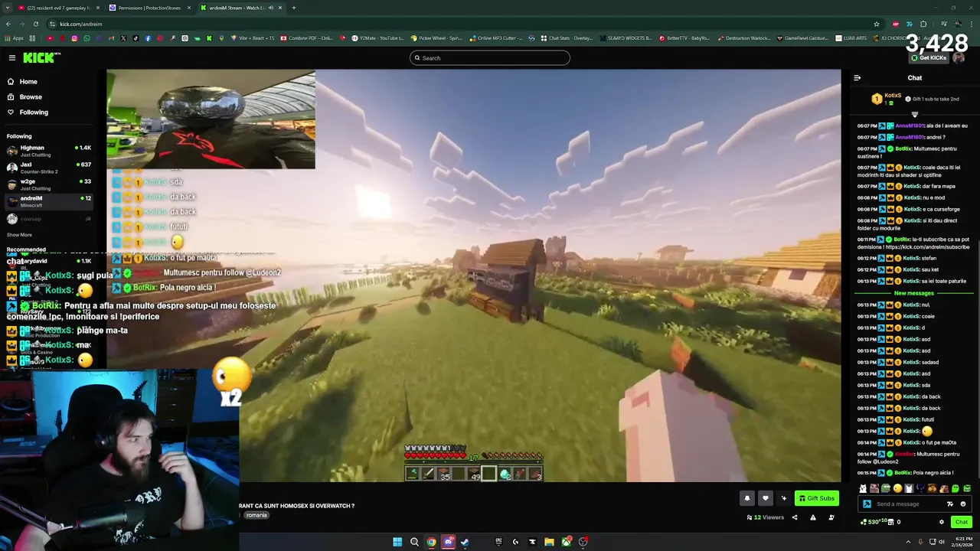Open chat settings gear icon

point(942,522)
